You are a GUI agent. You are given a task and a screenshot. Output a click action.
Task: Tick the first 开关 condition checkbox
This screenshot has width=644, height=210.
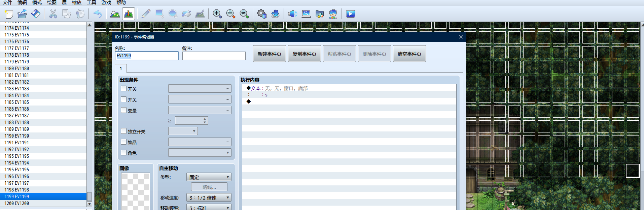tap(124, 89)
